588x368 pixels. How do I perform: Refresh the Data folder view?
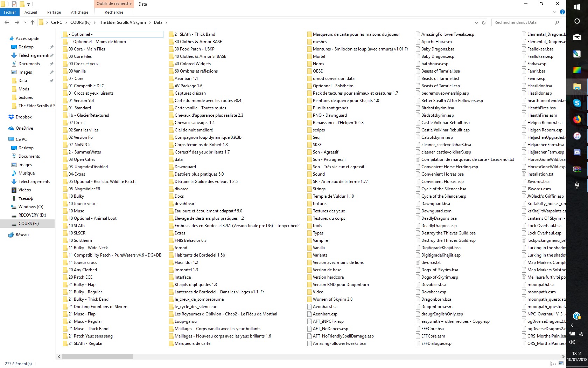pos(484,22)
